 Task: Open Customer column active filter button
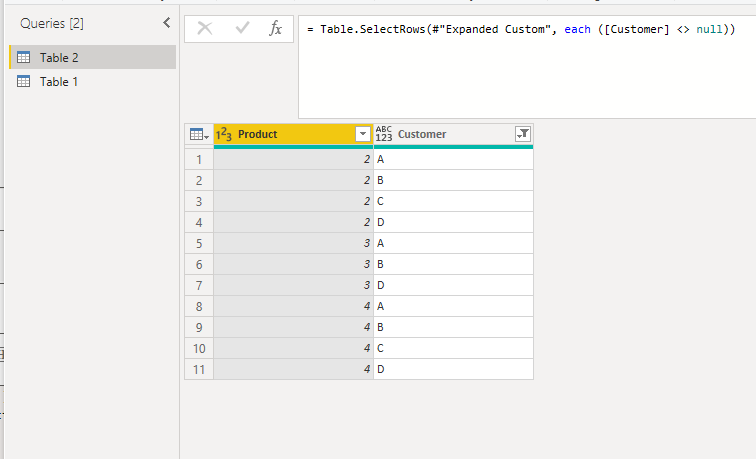tap(523, 134)
